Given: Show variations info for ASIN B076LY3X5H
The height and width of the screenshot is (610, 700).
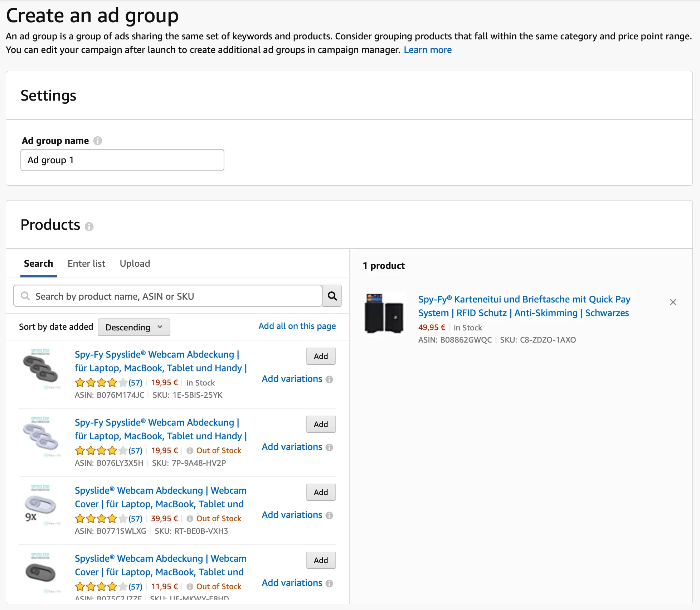Looking at the screenshot, I should coord(329,447).
